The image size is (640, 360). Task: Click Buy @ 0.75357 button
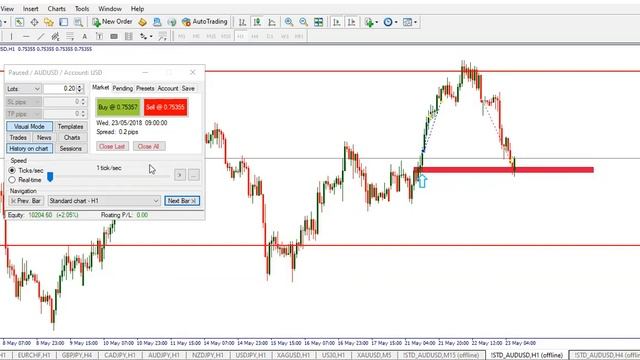click(118, 107)
